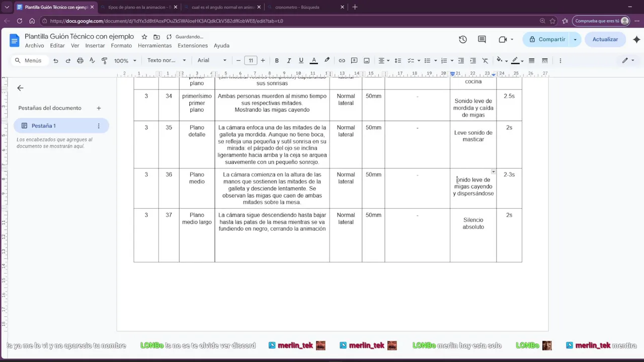The height and width of the screenshot is (362, 644).
Task: Increase the indent
Action: (x=473, y=60)
